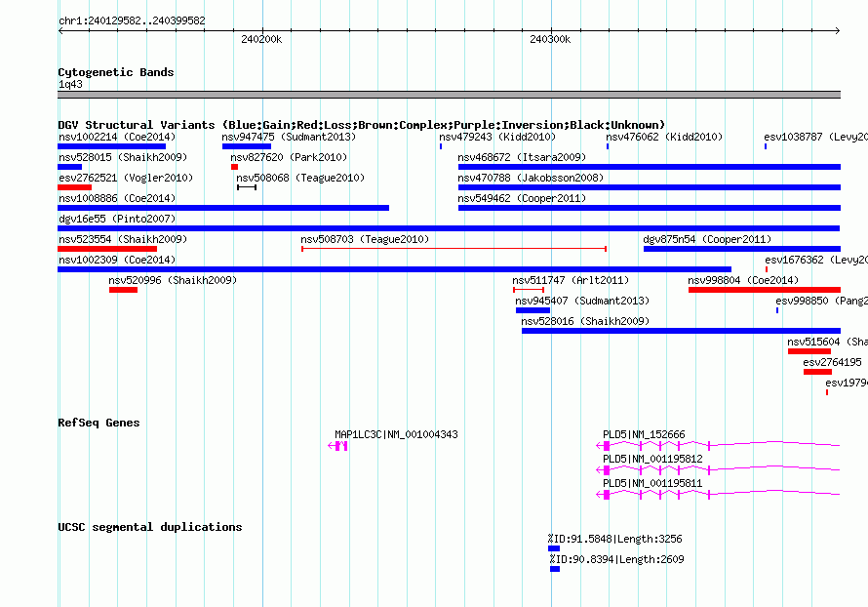
Task: Open PLD5|NM_152666 transcript
Action: pyautogui.click(x=644, y=435)
